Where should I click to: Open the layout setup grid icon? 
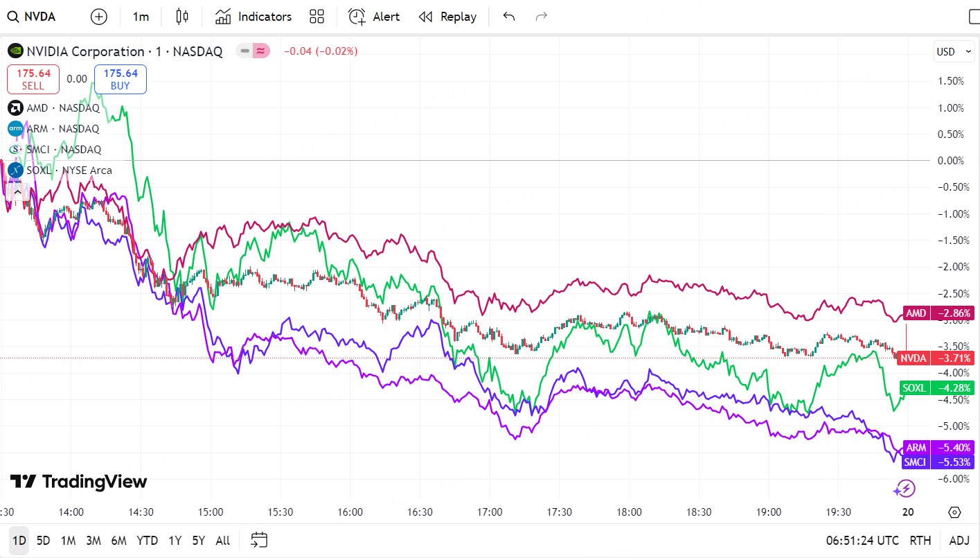[317, 17]
